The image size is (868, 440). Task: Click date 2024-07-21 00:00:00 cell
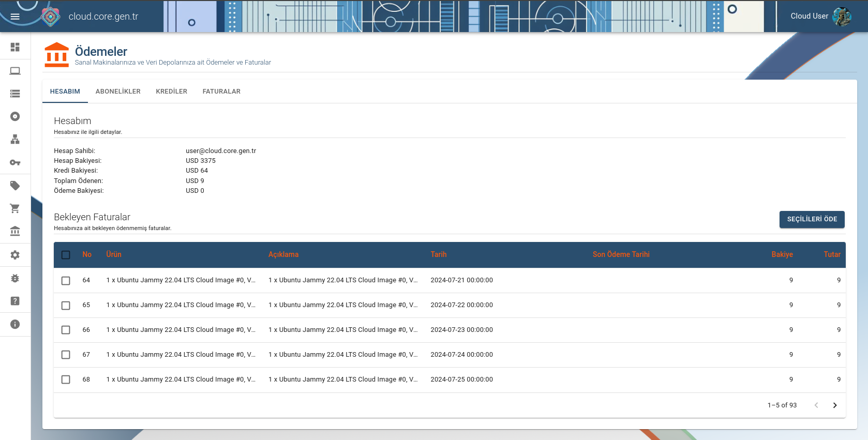pos(462,280)
